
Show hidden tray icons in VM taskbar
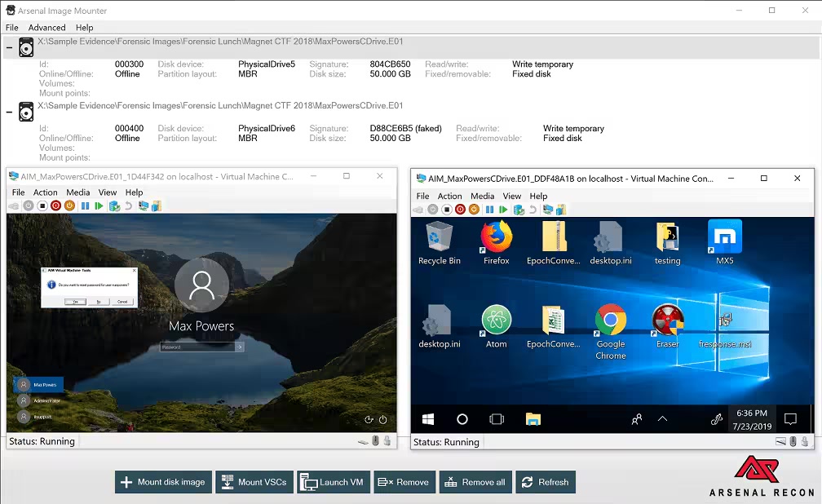(662, 419)
